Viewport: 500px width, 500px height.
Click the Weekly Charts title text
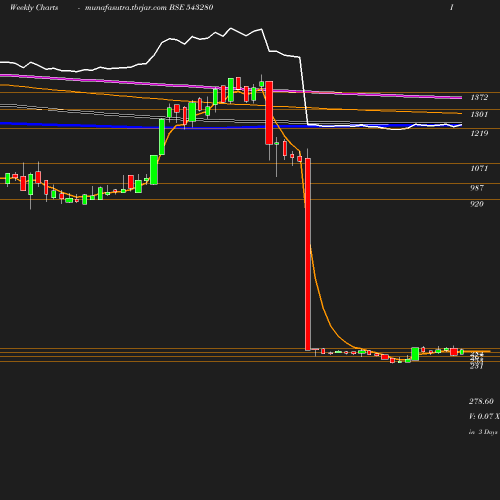[34, 7]
